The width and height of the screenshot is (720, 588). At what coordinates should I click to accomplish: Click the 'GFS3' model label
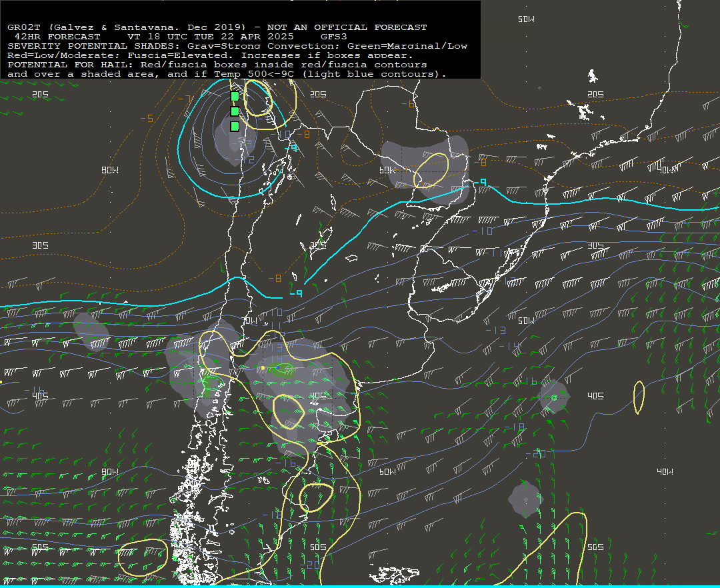(x=334, y=36)
